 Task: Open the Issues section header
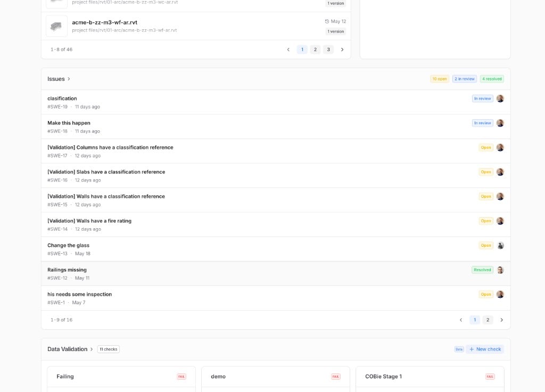[56, 79]
